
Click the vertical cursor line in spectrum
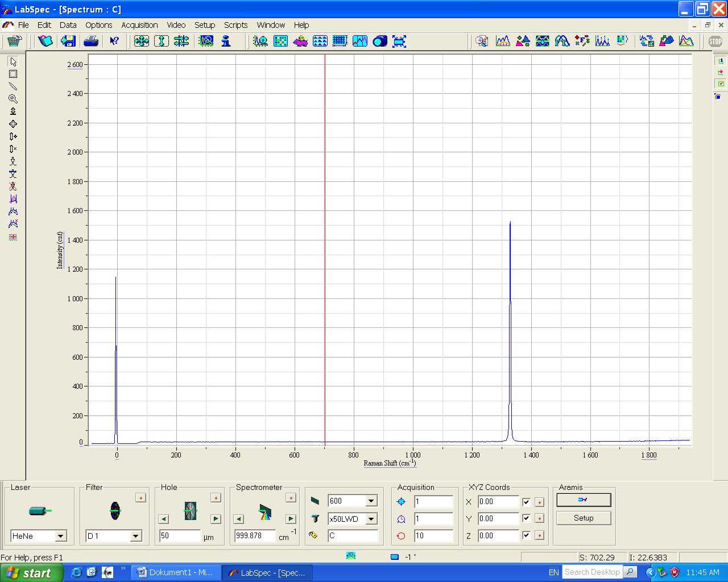pyautogui.click(x=325, y=250)
